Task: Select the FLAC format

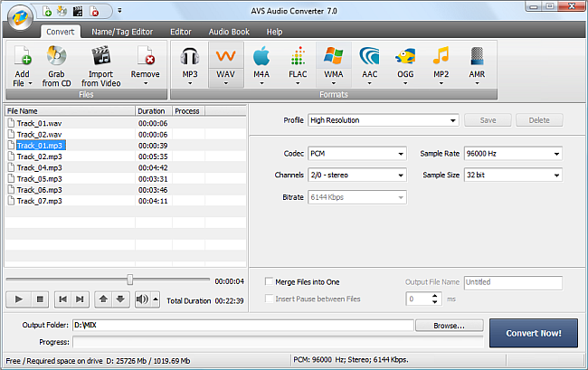Action: (298, 65)
